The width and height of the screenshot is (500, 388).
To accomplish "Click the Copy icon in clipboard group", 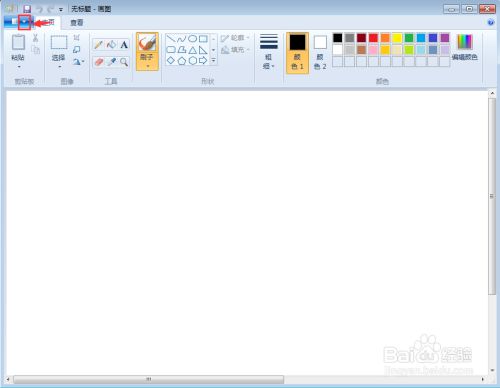I will [x=35, y=50].
